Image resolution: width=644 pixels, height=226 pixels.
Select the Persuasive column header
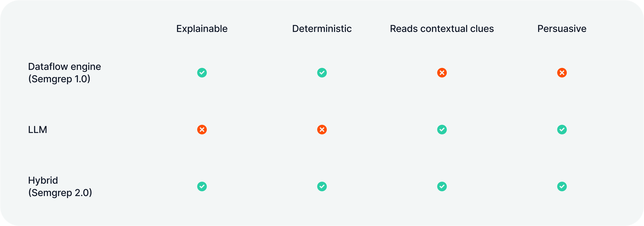pos(562,29)
